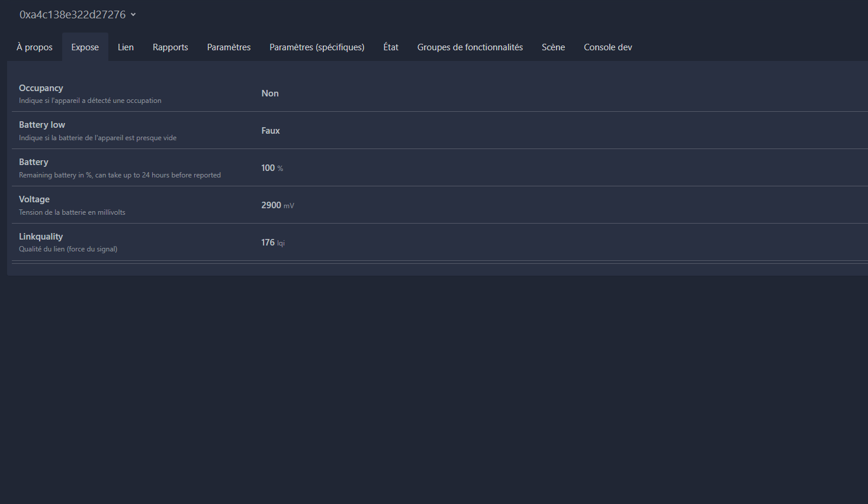
Task: View the État tab
Action: [391, 47]
